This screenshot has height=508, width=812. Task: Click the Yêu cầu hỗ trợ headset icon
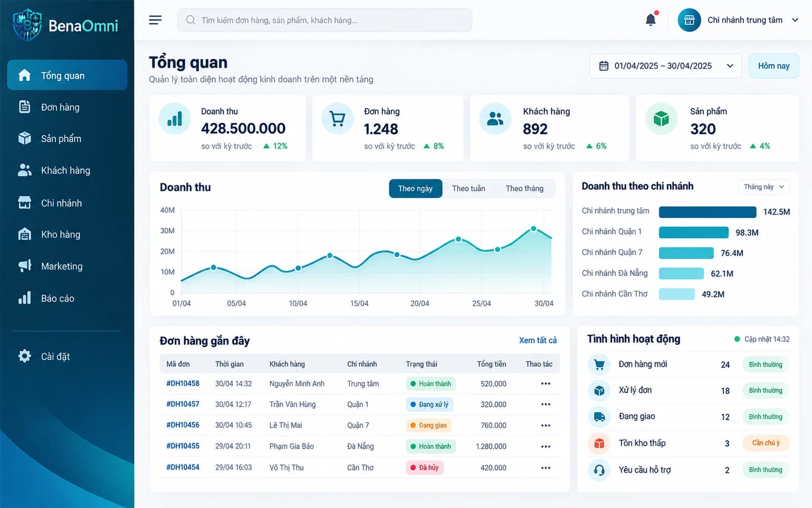tap(599, 470)
